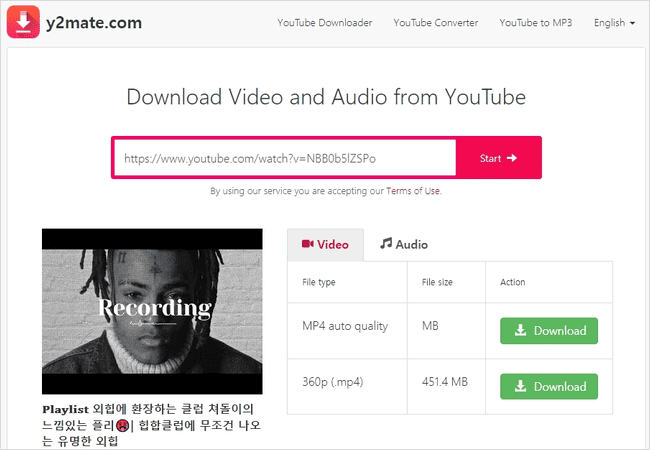Open the y2mate.com home link
Screen dimensions: 650x450
click(x=94, y=23)
